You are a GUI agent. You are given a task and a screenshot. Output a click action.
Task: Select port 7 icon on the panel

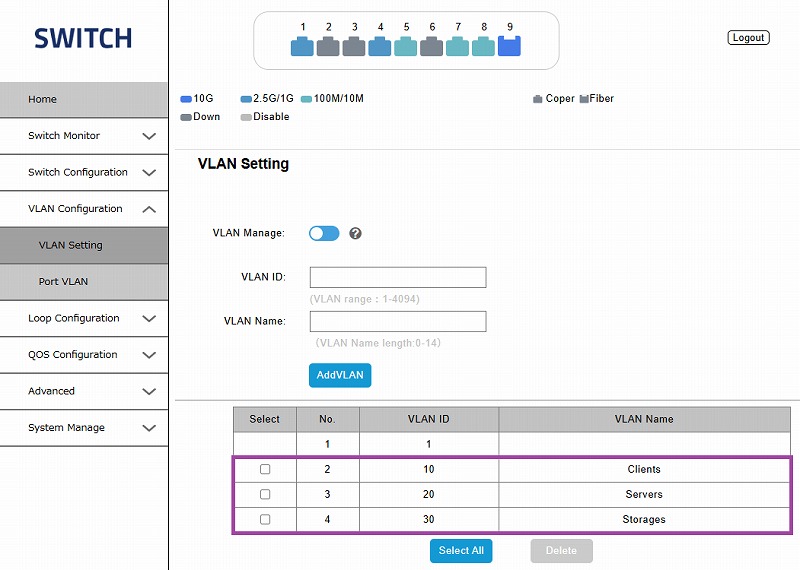tap(457, 46)
